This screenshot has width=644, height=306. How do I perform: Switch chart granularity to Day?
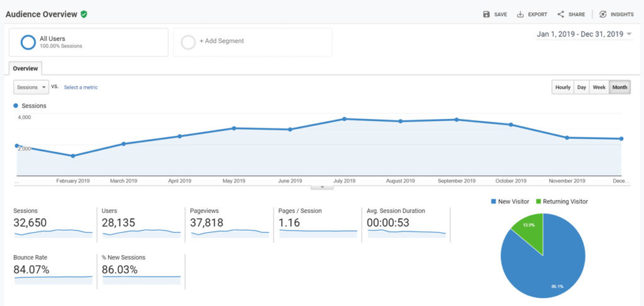pos(582,87)
